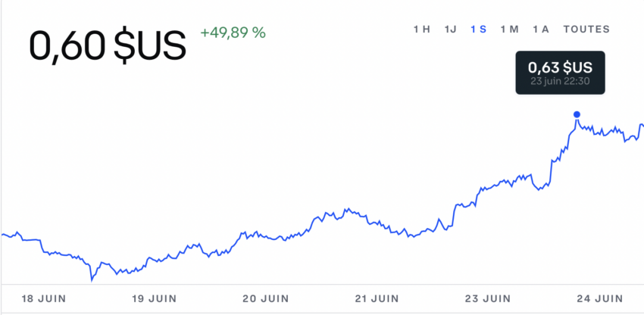This screenshot has height=315, width=644.
Task: Click the 19 JUIN axis label
Action: (x=154, y=298)
